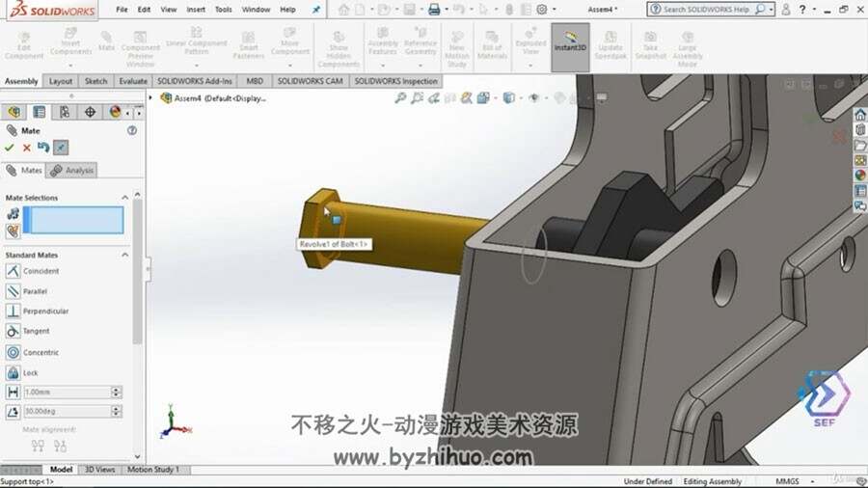Switch to the 3D Views tab
This screenshot has height=488, width=868.
click(99, 470)
